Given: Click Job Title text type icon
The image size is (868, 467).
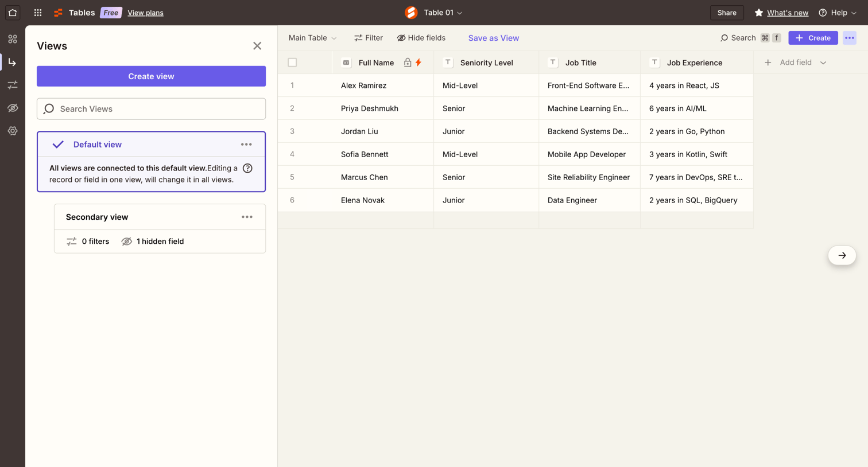Looking at the screenshot, I should point(553,63).
